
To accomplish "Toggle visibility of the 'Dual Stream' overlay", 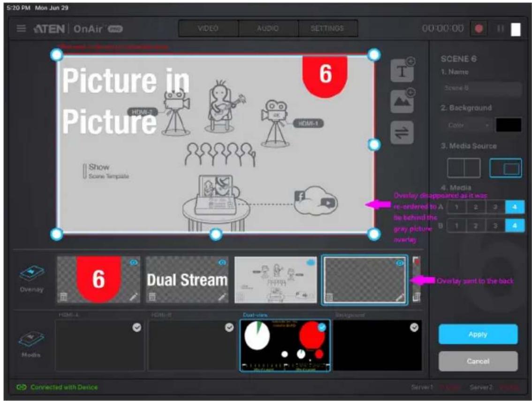I will pos(222,262).
